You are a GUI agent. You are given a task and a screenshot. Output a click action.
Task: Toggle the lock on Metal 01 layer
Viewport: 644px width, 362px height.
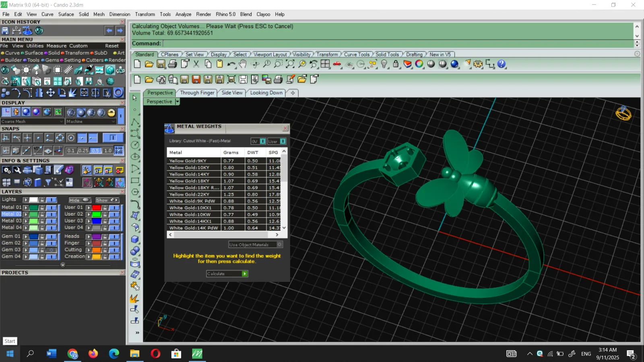pyautogui.click(x=42, y=208)
